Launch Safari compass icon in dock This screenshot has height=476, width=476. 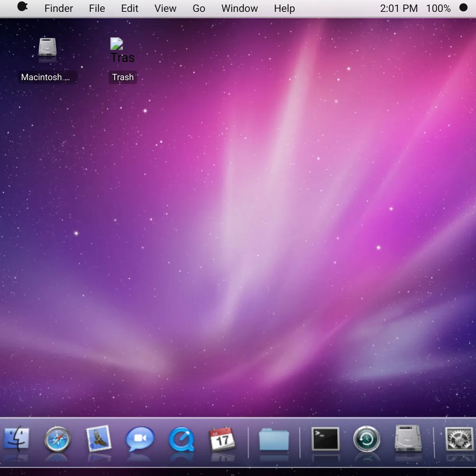(x=58, y=440)
